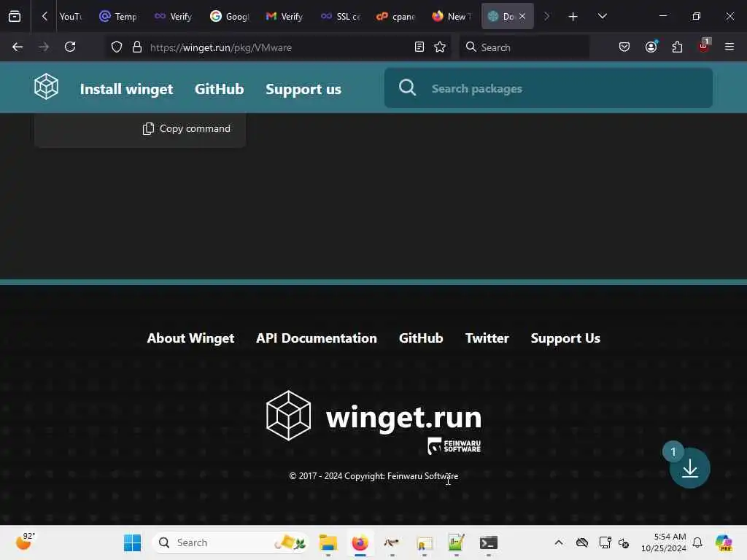
Task: Open the clock showing 5:54 AM
Action: coord(664,542)
